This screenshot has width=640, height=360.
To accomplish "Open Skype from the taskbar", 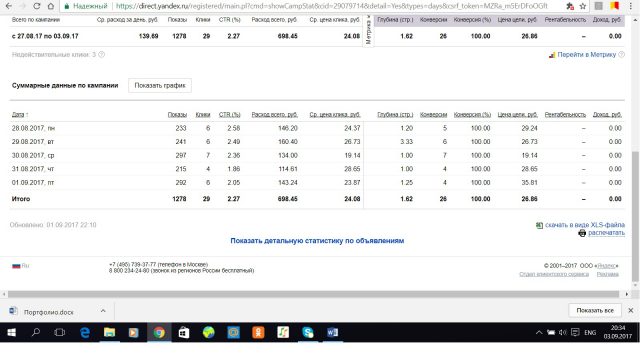I will coord(308,333).
